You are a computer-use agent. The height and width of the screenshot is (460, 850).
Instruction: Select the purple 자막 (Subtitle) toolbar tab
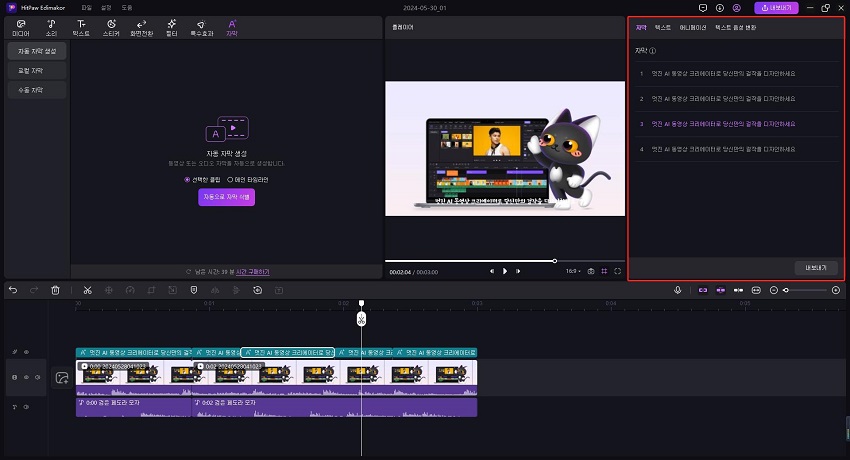232,28
